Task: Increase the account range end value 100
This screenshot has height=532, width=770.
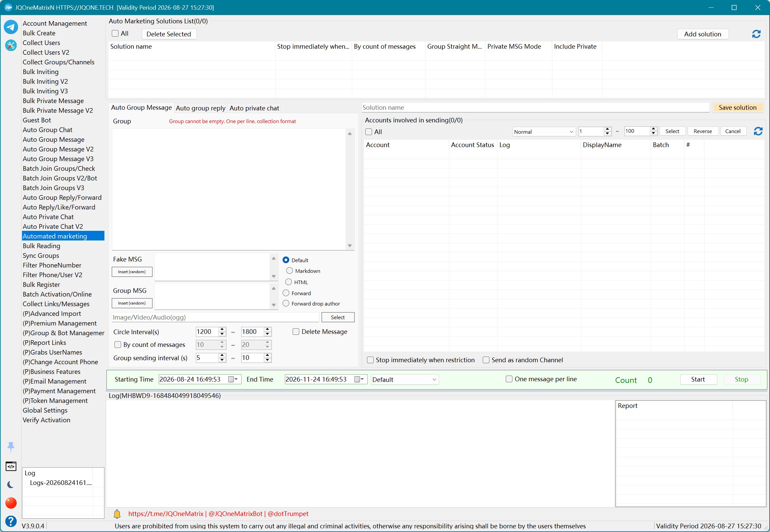Action: [654, 129]
